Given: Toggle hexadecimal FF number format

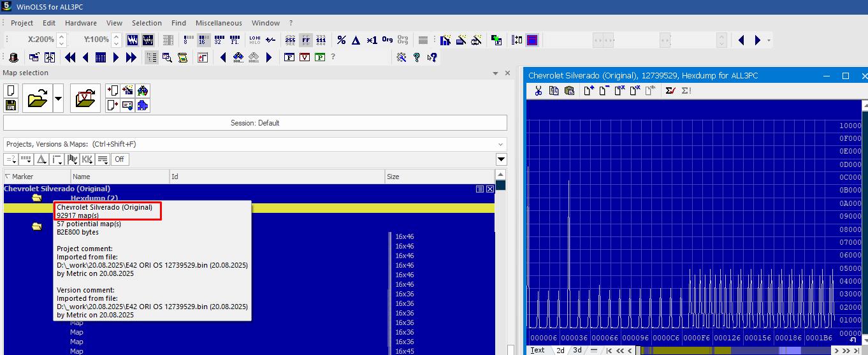Looking at the screenshot, I should pyautogui.click(x=306, y=40).
